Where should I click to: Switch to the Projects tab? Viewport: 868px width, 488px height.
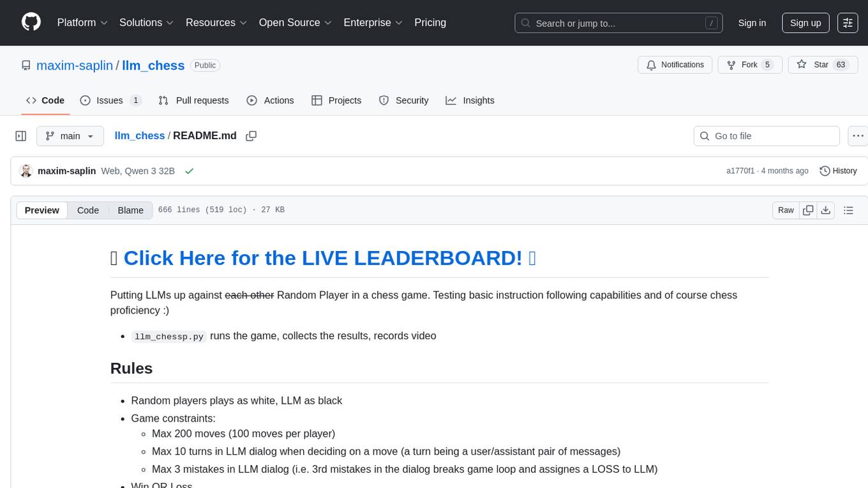point(336,100)
